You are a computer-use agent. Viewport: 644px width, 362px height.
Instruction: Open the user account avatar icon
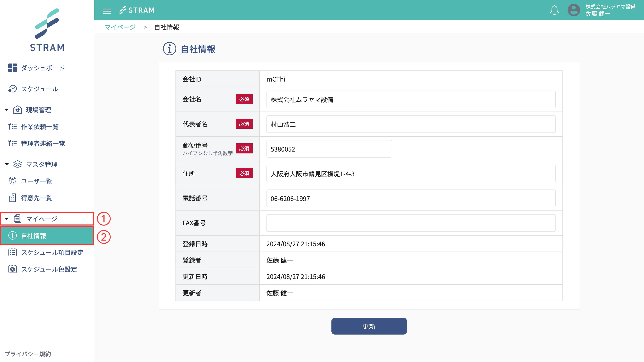(x=574, y=10)
